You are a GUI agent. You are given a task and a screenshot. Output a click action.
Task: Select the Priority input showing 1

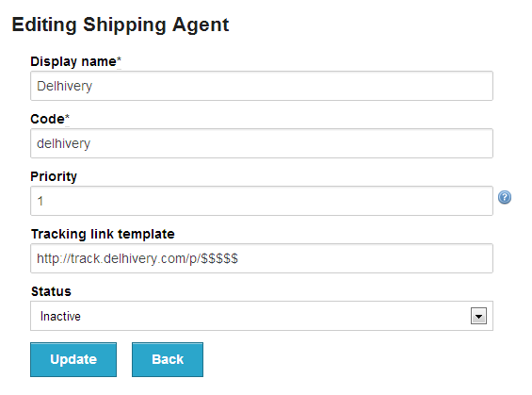[262, 201]
